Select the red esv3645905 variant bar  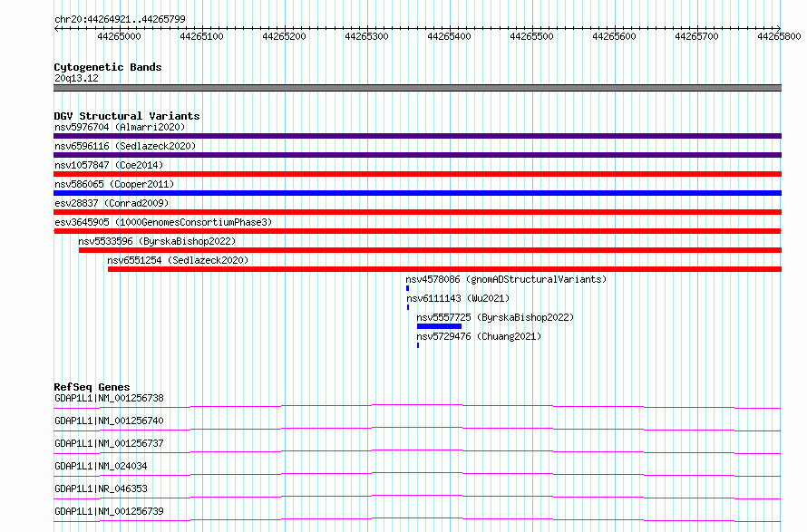(x=417, y=231)
